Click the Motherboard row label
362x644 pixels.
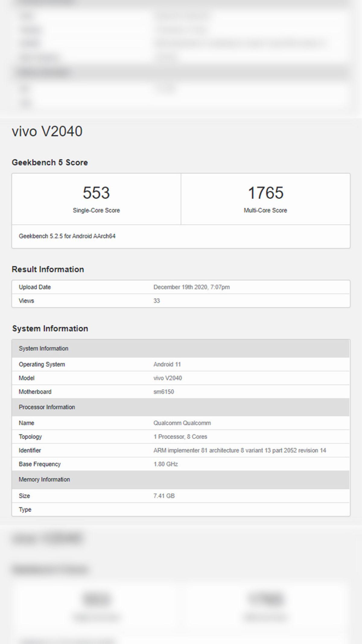click(35, 392)
